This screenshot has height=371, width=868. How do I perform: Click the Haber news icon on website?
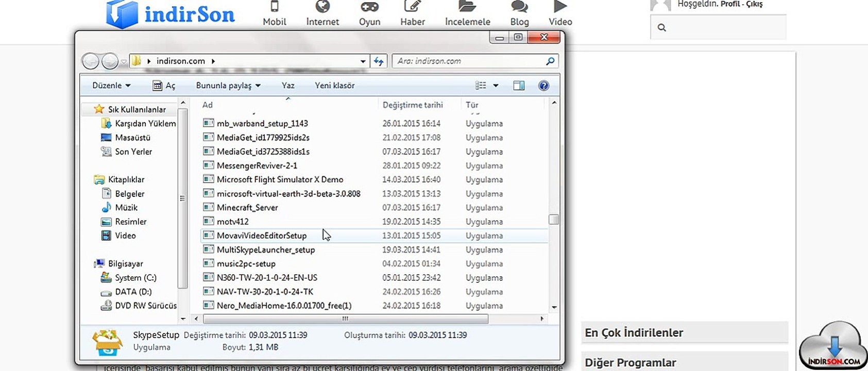[412, 6]
